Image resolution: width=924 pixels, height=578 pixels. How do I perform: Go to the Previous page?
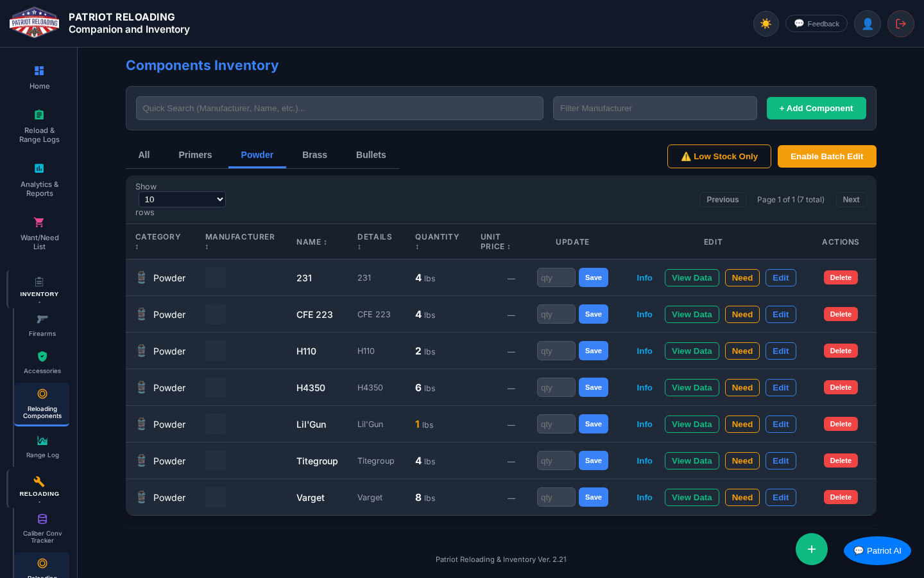point(723,200)
